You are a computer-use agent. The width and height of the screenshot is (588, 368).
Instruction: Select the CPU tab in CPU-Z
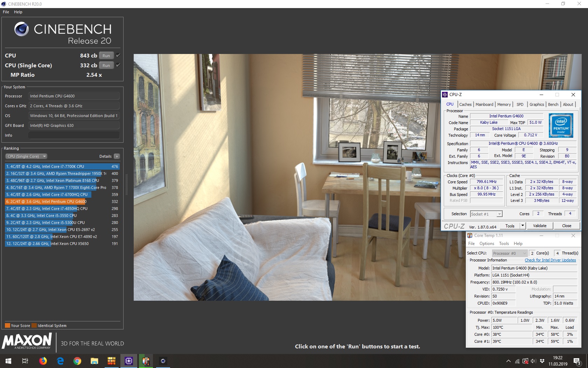pyautogui.click(x=450, y=104)
